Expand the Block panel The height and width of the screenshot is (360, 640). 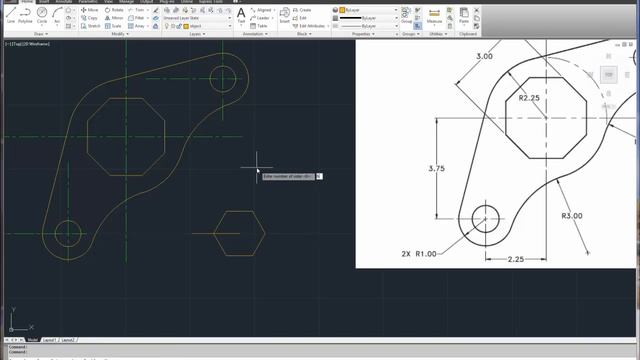click(304, 34)
